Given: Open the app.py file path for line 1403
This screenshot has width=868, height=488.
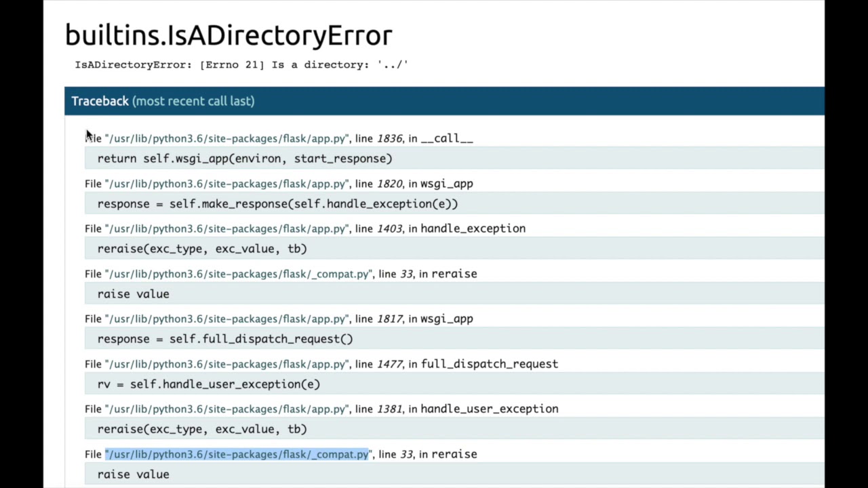Looking at the screenshot, I should pos(226,228).
